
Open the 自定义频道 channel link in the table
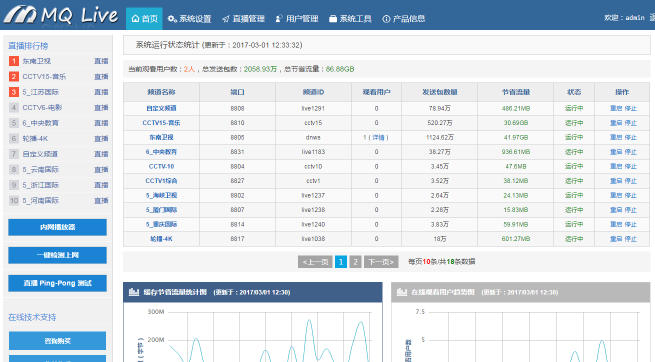pyautogui.click(x=161, y=109)
